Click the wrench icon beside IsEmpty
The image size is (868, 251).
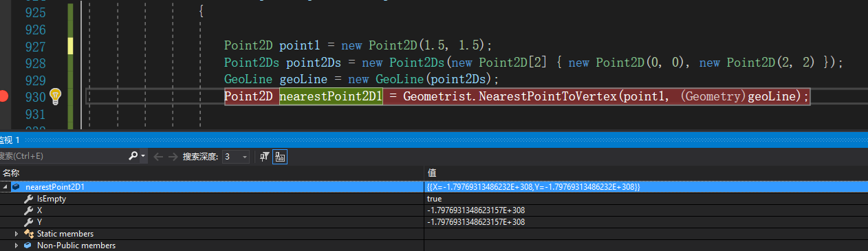coord(29,198)
